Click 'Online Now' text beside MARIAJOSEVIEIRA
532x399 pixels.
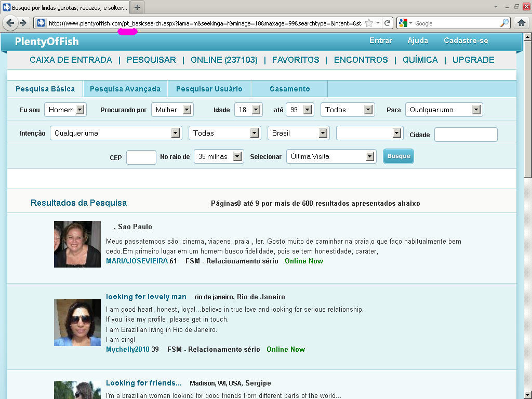303,261
